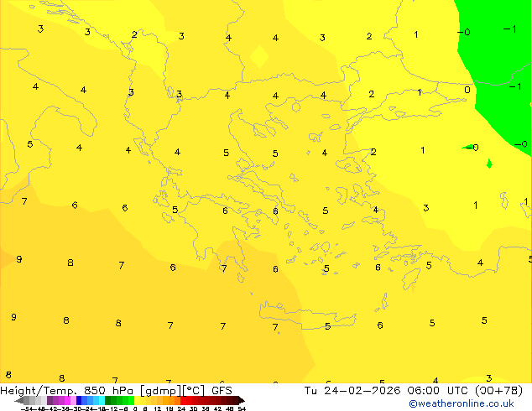This screenshot has width=532, height=411.
Task: Open the weatheronline.co.uk copyright link
Action: [462, 403]
